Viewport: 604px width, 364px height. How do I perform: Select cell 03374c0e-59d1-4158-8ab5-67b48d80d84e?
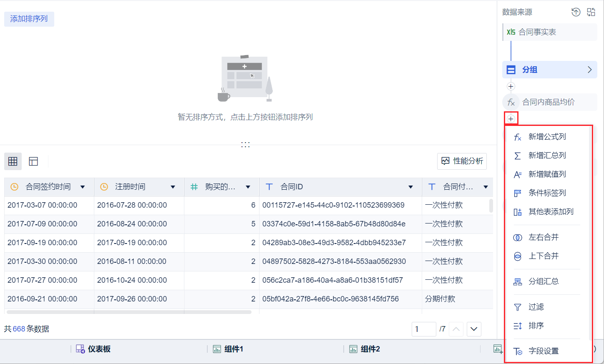340,224
